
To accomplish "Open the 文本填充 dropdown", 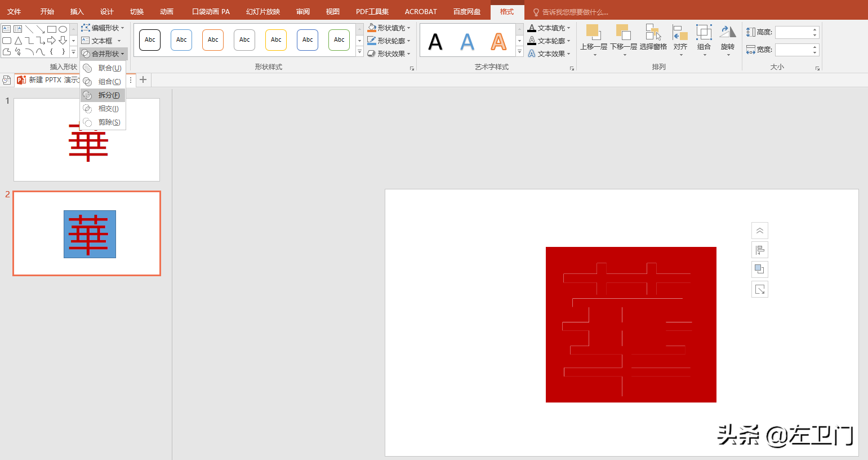I will click(549, 28).
